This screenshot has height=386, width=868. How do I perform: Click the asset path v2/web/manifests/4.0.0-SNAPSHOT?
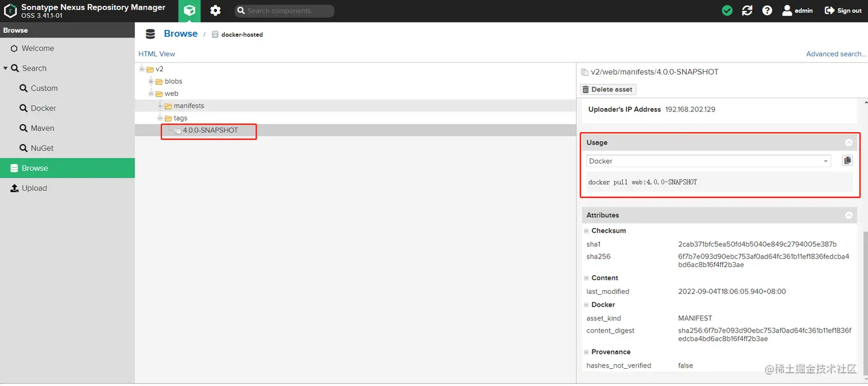coord(654,72)
